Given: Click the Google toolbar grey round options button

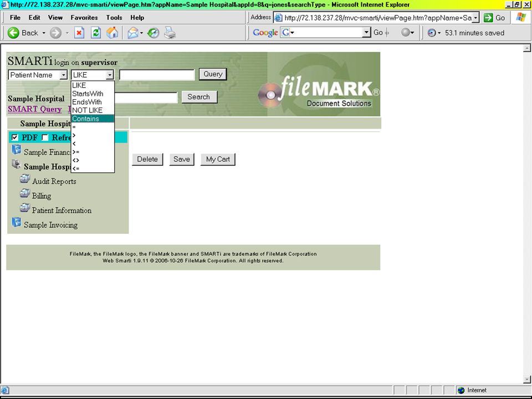Looking at the screenshot, I should tap(406, 33).
